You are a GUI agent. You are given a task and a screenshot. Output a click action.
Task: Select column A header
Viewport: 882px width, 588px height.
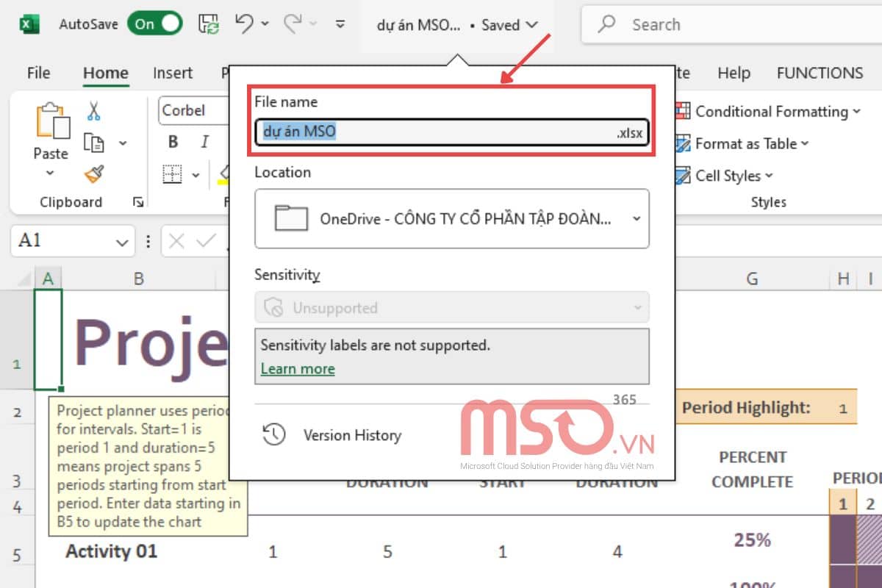coord(49,278)
